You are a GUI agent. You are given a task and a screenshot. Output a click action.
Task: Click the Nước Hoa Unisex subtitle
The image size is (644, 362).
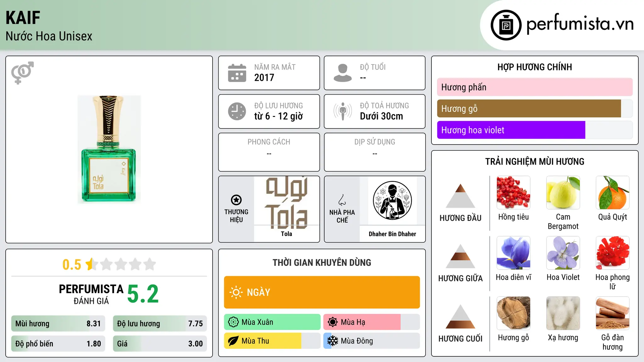coord(49,36)
